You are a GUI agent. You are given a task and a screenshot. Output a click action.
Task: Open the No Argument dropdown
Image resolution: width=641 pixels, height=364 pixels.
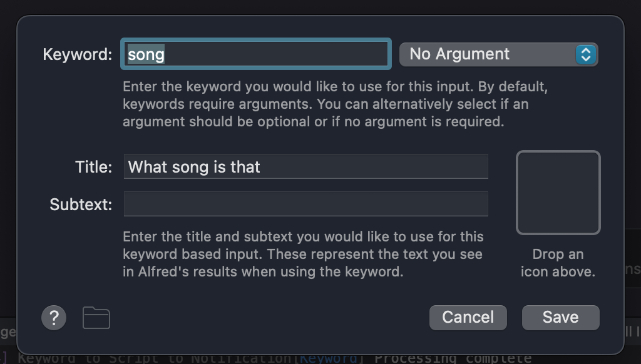click(488, 54)
